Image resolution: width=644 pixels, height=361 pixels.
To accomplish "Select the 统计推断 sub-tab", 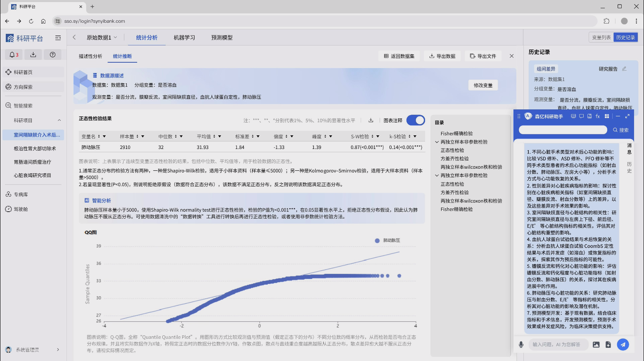I will point(122,56).
